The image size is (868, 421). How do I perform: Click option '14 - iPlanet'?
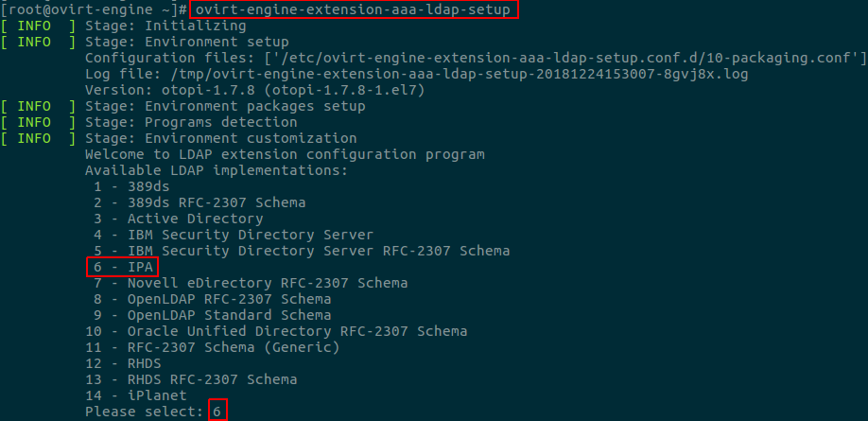coord(136,395)
